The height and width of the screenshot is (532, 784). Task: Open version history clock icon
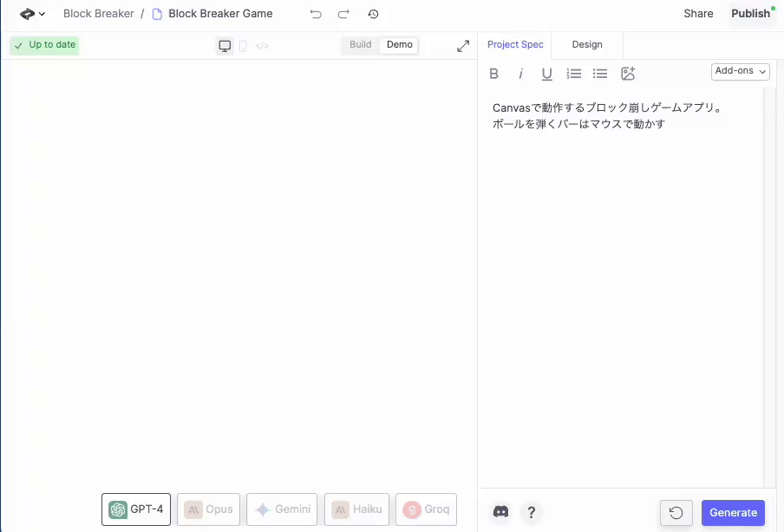pyautogui.click(x=373, y=14)
